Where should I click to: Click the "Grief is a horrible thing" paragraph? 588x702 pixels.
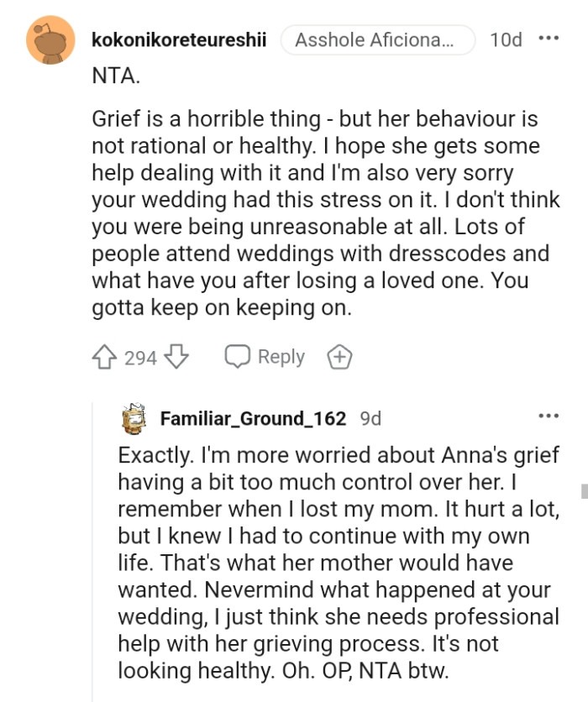pos(320,213)
